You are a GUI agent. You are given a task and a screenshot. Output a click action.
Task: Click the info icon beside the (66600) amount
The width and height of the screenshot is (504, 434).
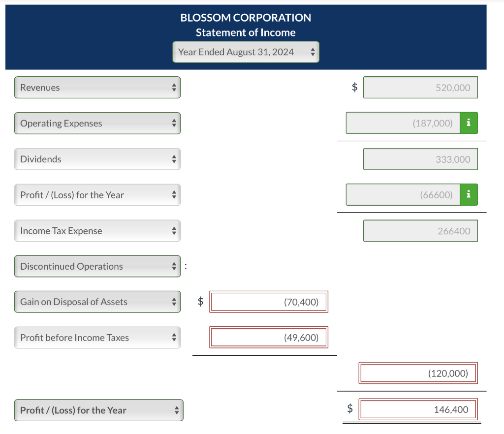(x=468, y=194)
